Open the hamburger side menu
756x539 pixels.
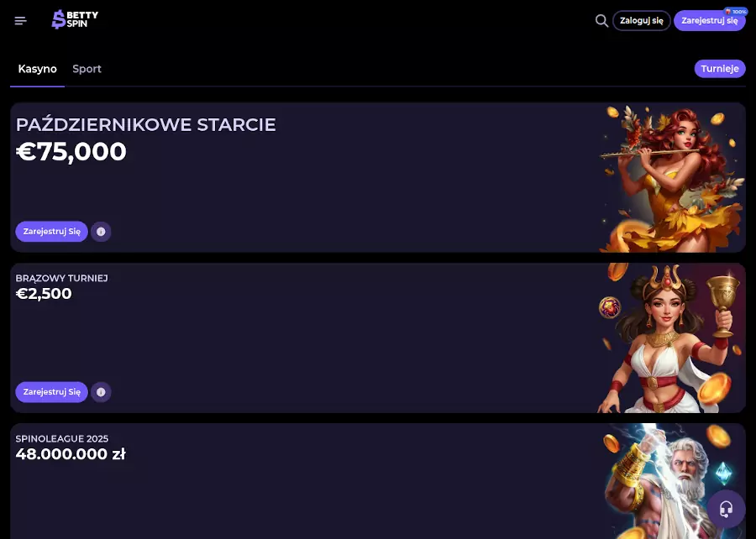21,21
